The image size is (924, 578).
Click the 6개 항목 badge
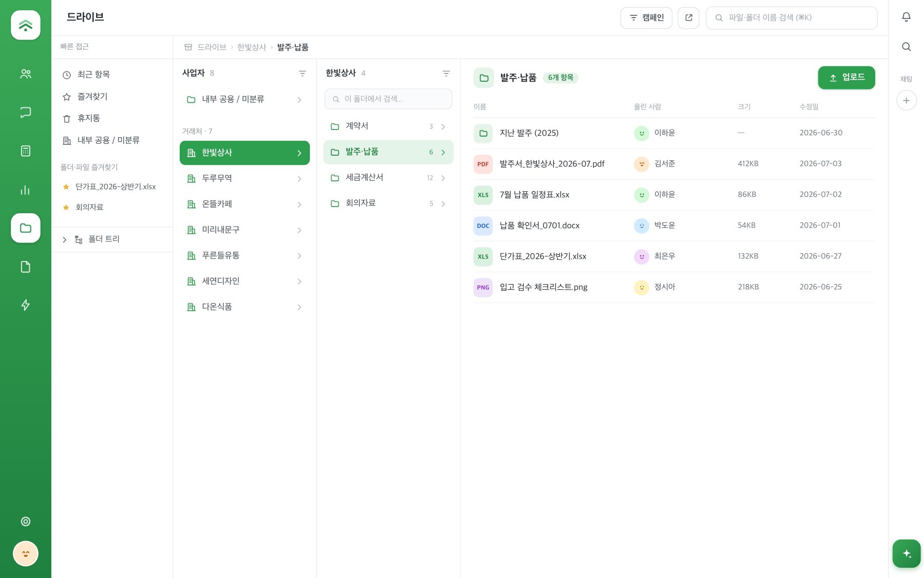pyautogui.click(x=561, y=78)
